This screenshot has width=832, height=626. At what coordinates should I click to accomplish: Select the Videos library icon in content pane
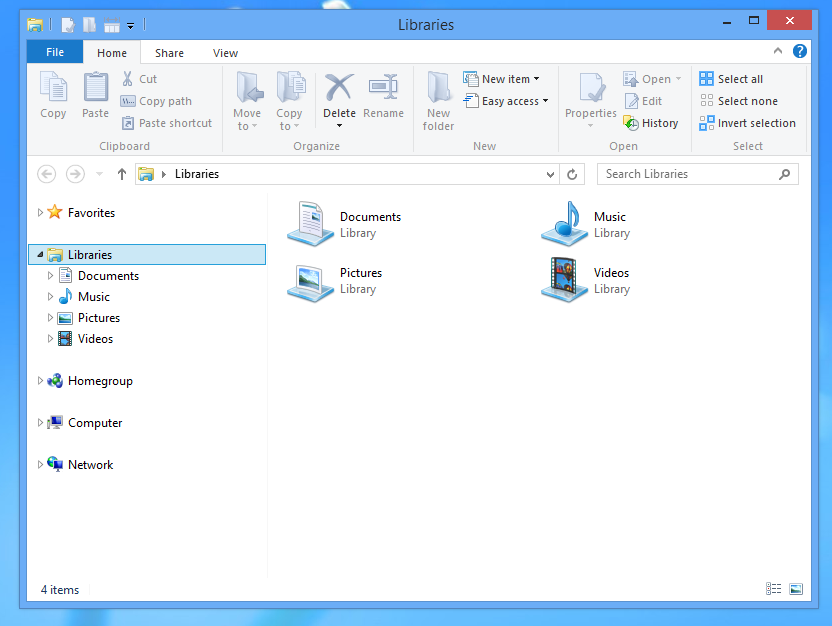tap(564, 280)
